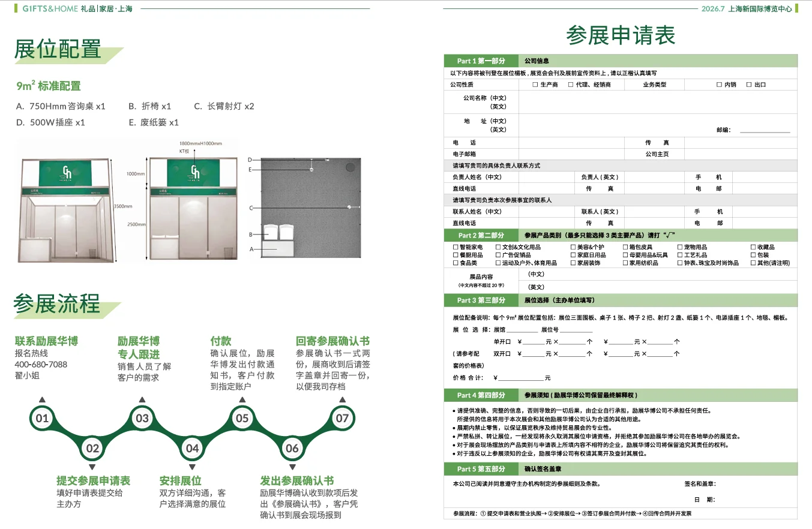Check the 生产商 checkbox under 公司性质
The width and height of the screenshot is (812, 529).
click(x=535, y=84)
